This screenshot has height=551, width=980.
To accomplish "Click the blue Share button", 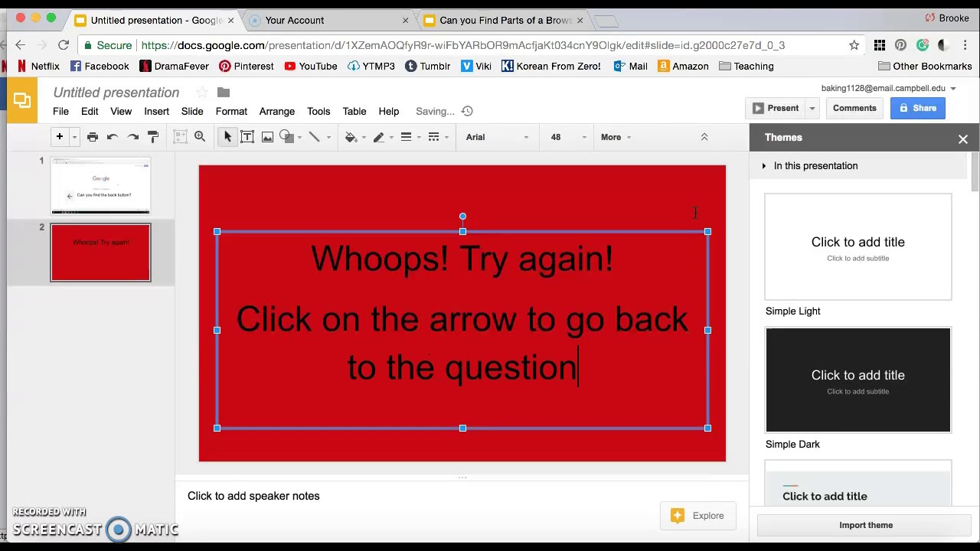I will click(x=918, y=108).
